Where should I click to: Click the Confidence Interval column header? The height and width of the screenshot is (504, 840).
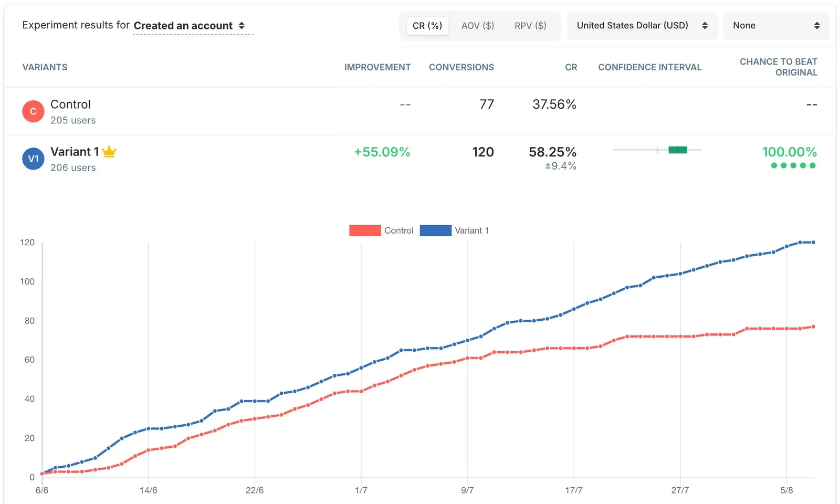tap(650, 67)
